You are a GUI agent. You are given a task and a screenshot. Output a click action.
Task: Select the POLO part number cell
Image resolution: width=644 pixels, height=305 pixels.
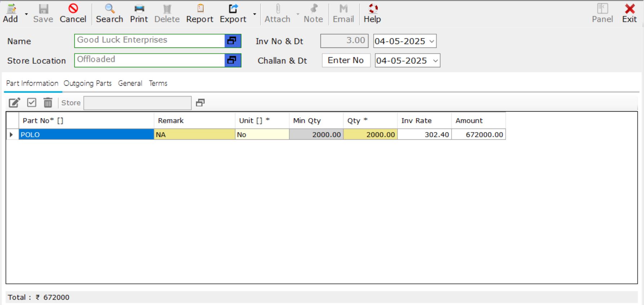86,135
